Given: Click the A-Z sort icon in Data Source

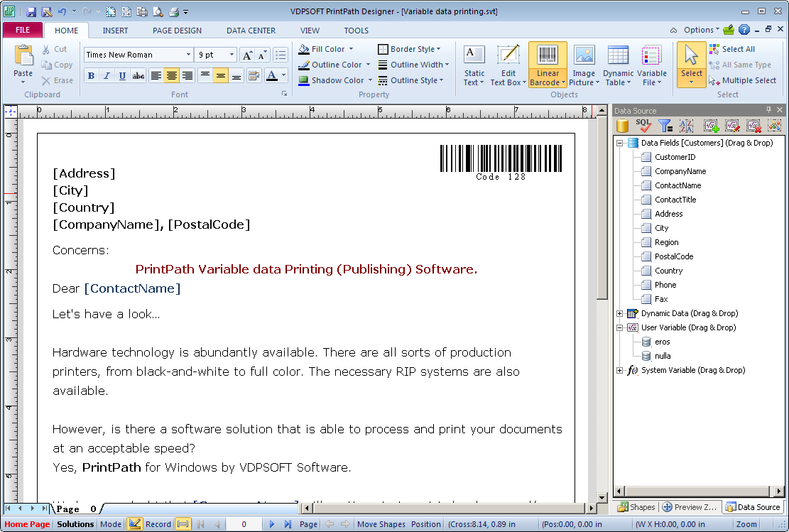Looking at the screenshot, I should (686, 125).
